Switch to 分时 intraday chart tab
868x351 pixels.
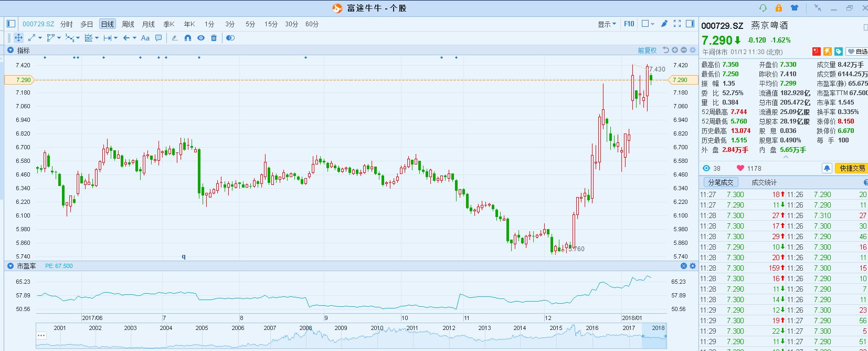pos(67,24)
